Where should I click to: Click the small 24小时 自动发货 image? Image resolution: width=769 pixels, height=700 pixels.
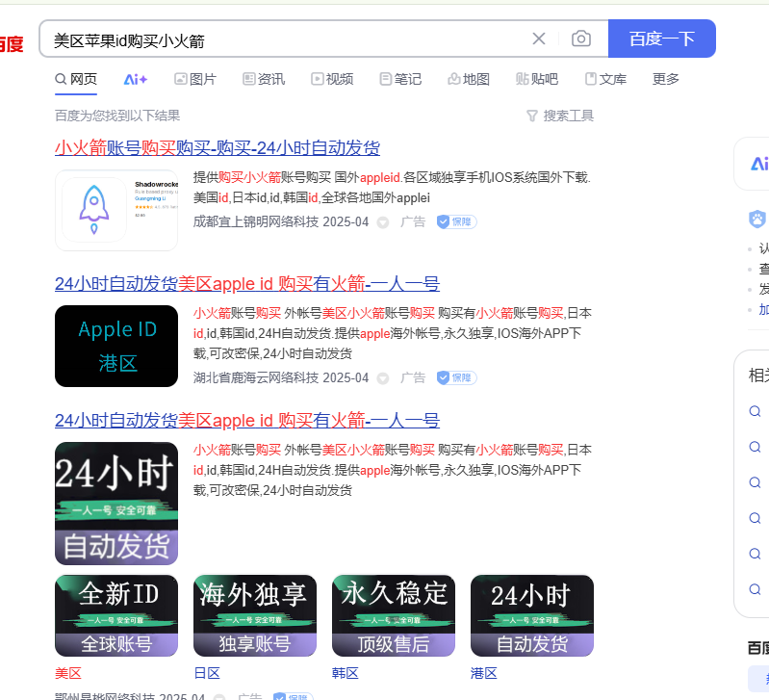[x=532, y=615]
